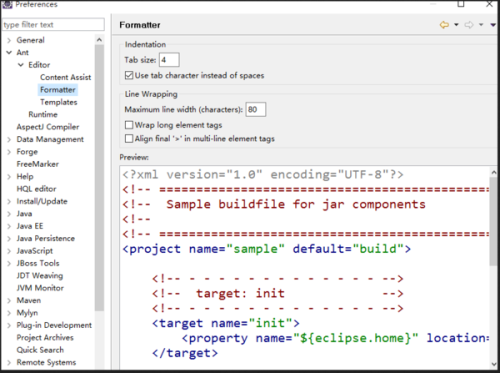This screenshot has width=500, height=373.
Task: Expand the Java Persistence node
Action: pos(9,239)
